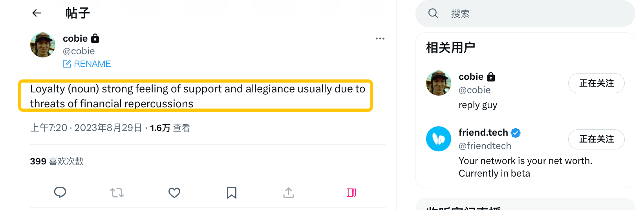View the 399 喜欢次数 likes list
The width and height of the screenshot is (644, 210).
point(57,161)
